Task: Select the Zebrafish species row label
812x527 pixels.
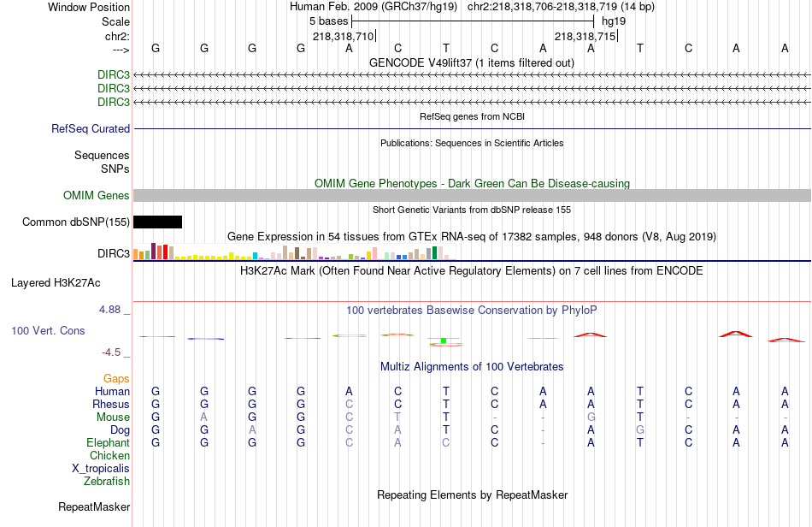Action: (106, 481)
